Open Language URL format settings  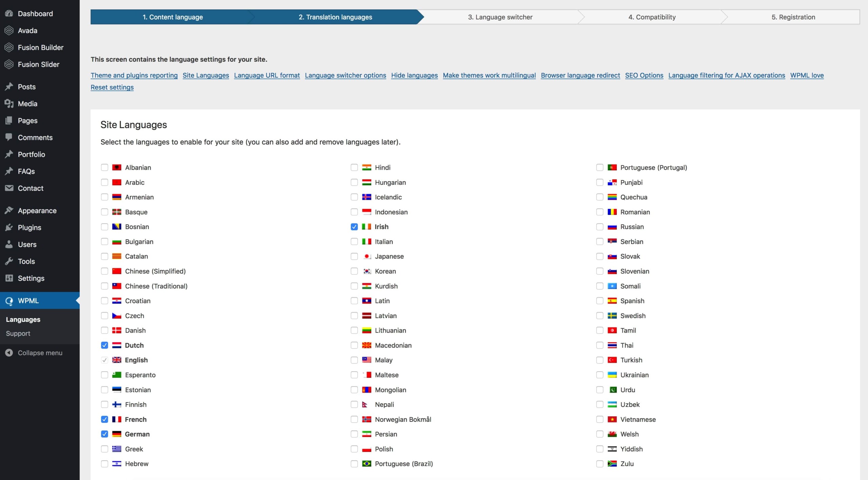click(267, 75)
